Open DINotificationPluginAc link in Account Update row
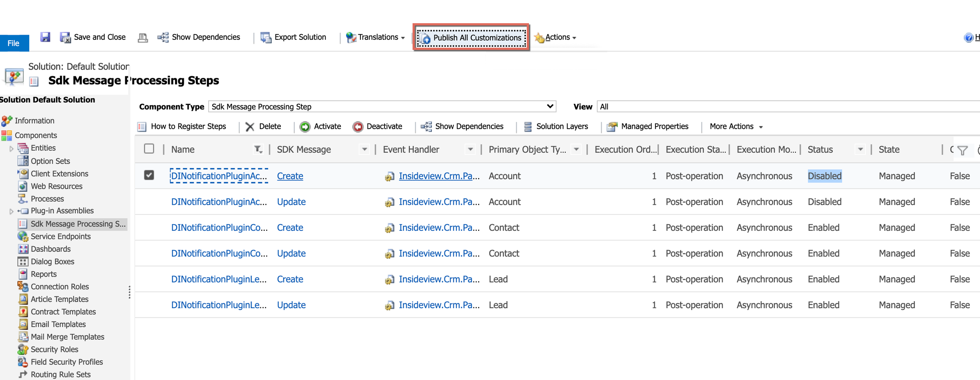980x380 pixels. pyautogui.click(x=219, y=202)
